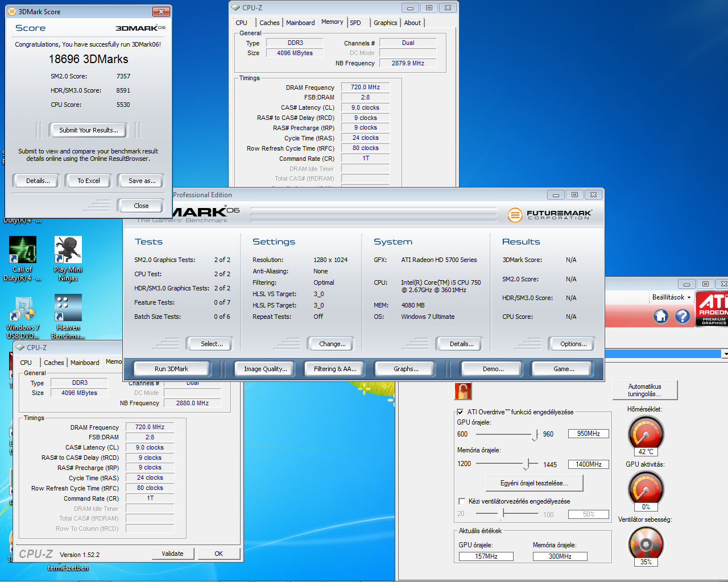
Task: Click the Overdrive padlock unlock icon
Action: (463, 391)
